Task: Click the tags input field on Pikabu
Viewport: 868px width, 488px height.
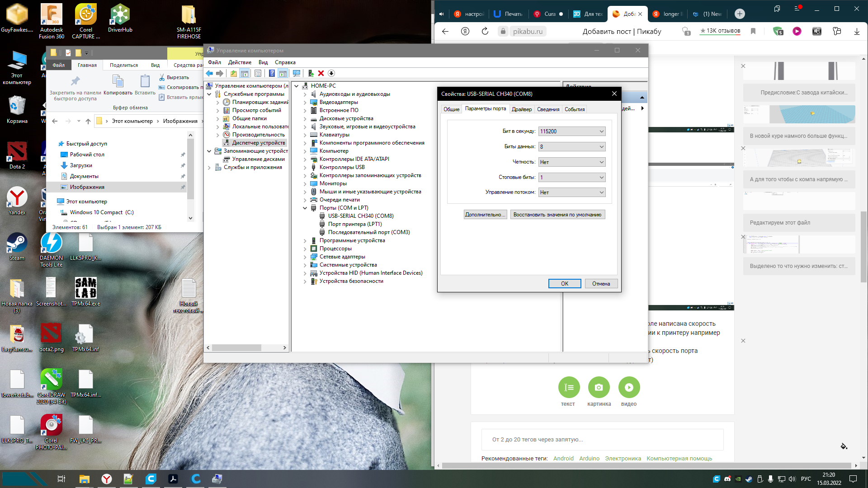Action: 602,440
